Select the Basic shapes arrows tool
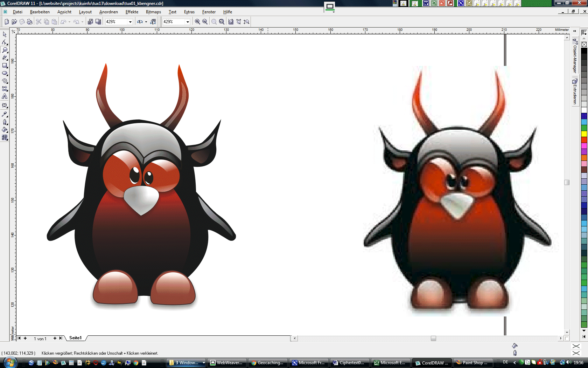 point(5,88)
